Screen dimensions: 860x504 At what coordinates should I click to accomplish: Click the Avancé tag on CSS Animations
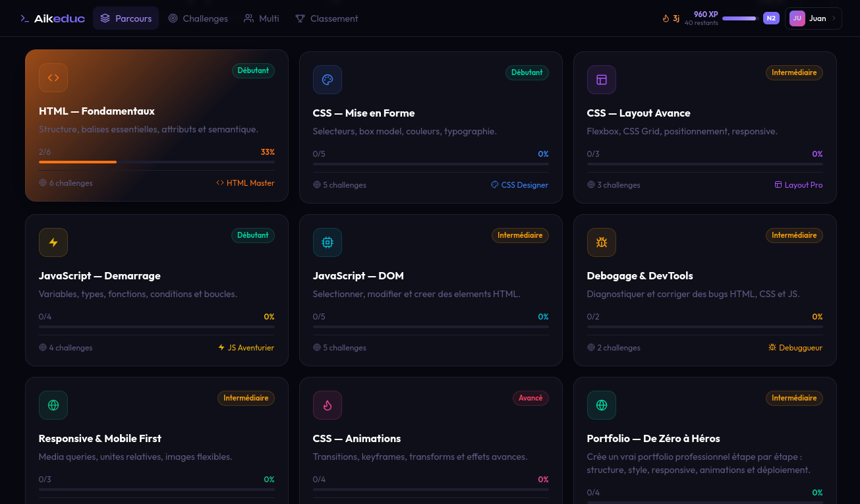[x=530, y=398]
